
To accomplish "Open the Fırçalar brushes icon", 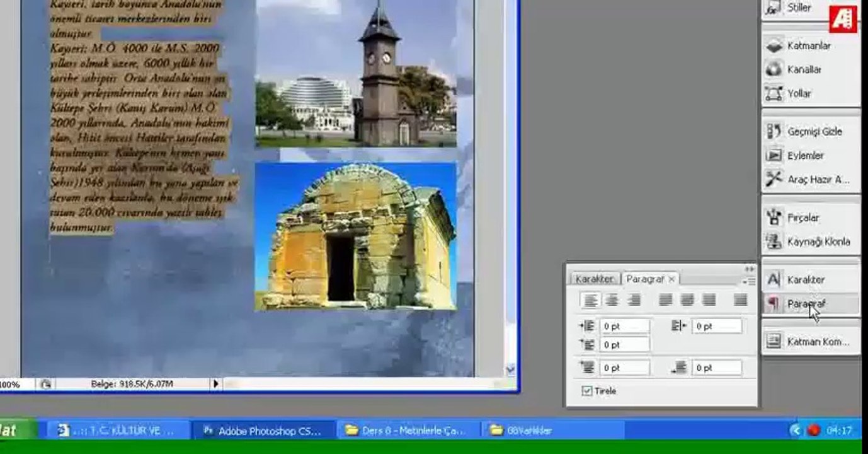I will tap(774, 218).
